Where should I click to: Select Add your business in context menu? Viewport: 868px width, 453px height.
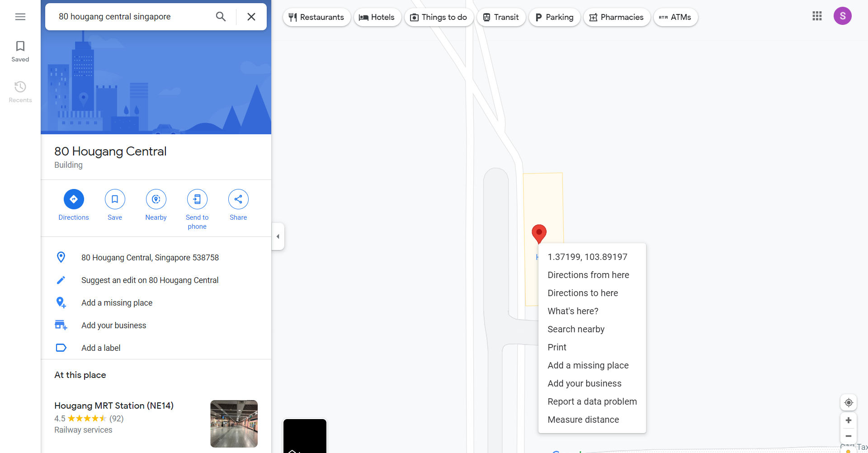(x=592, y=383)
